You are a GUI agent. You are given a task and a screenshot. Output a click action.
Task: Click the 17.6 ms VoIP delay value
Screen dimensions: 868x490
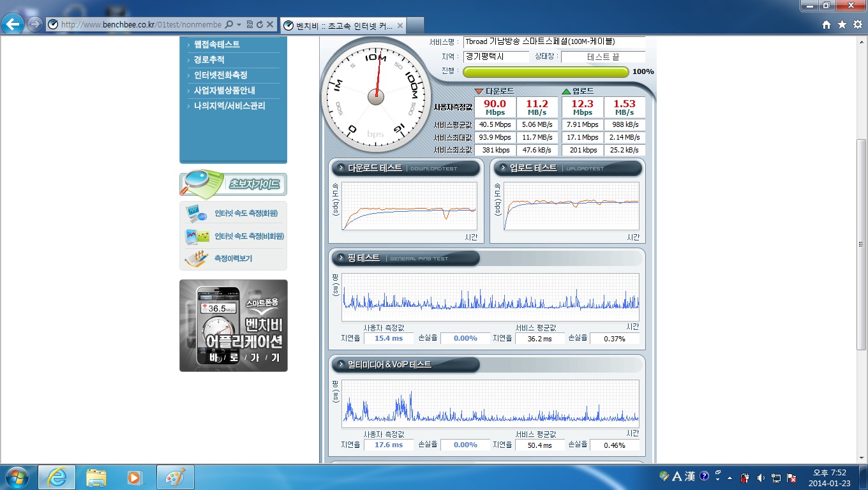(x=389, y=445)
